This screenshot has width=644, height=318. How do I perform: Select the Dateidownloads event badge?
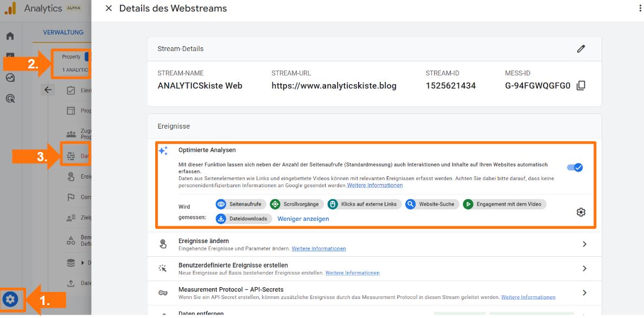click(244, 219)
